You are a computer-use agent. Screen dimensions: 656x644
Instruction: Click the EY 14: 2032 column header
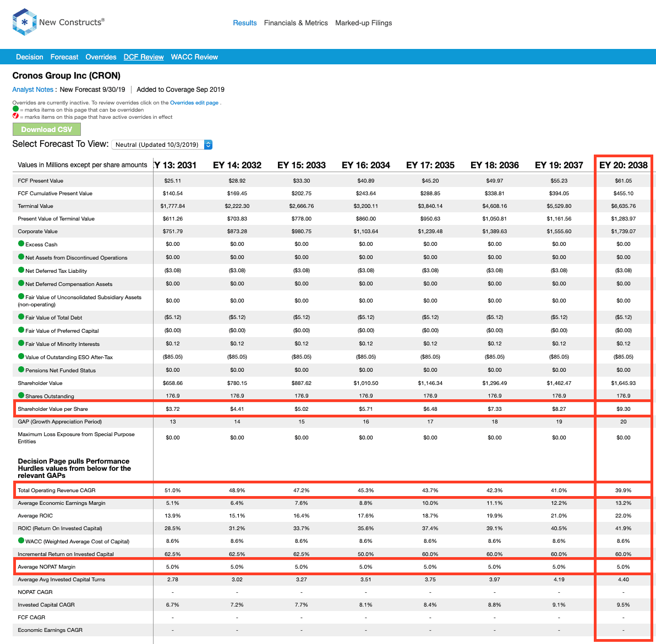click(237, 165)
